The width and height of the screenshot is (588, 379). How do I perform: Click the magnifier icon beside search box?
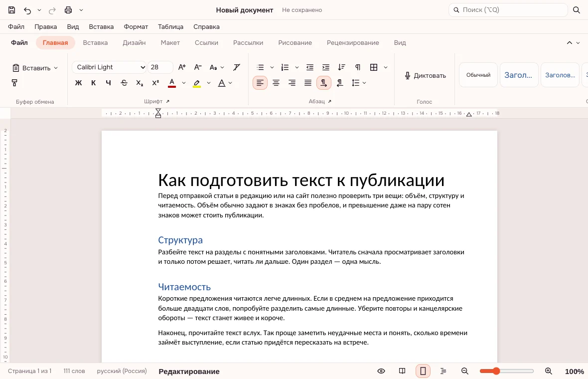tap(577, 10)
